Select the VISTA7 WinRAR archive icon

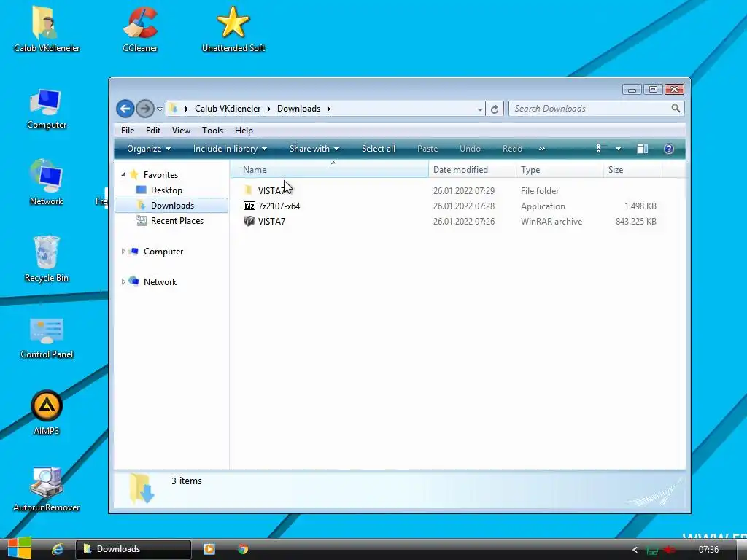tap(249, 221)
